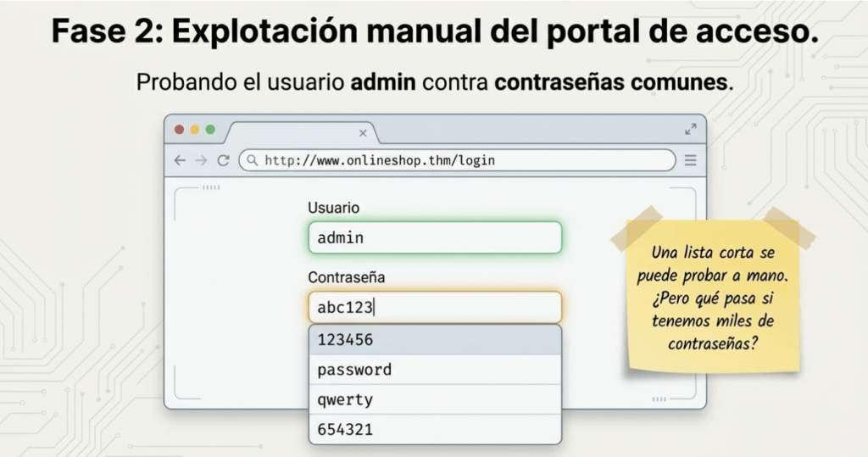Pick 'qwerty' from the suggestion dropdown
This screenshot has width=868, height=457.
pyautogui.click(x=435, y=399)
